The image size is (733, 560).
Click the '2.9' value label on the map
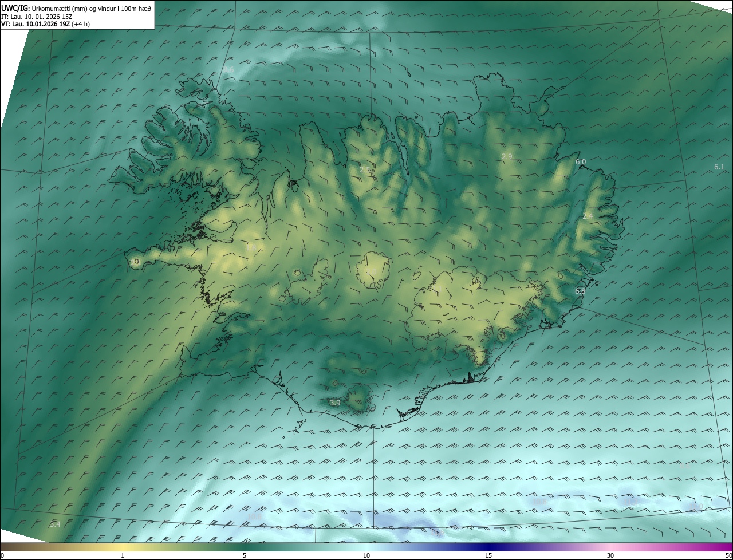(507, 156)
